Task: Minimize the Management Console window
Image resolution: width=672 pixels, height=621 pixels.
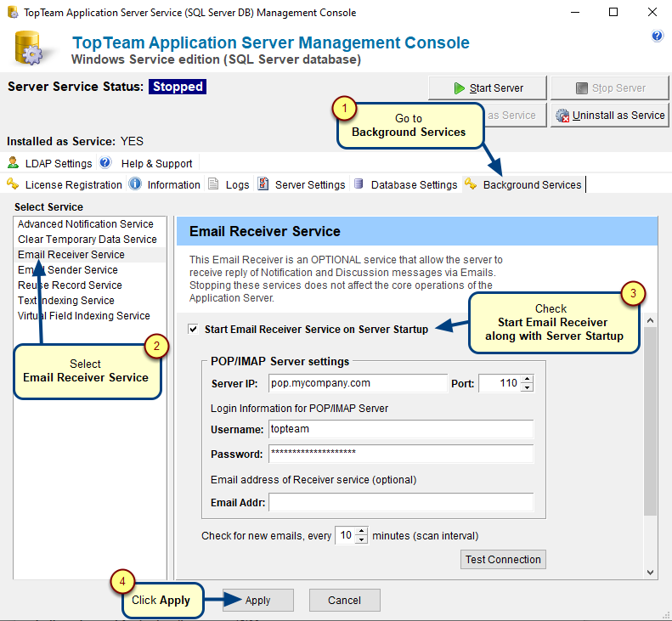Action: 574,13
